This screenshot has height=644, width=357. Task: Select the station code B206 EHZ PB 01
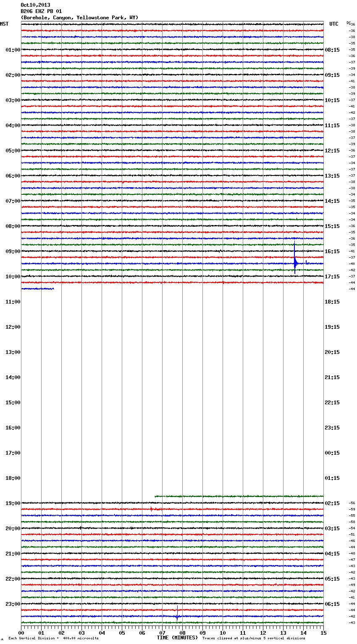click(41, 11)
